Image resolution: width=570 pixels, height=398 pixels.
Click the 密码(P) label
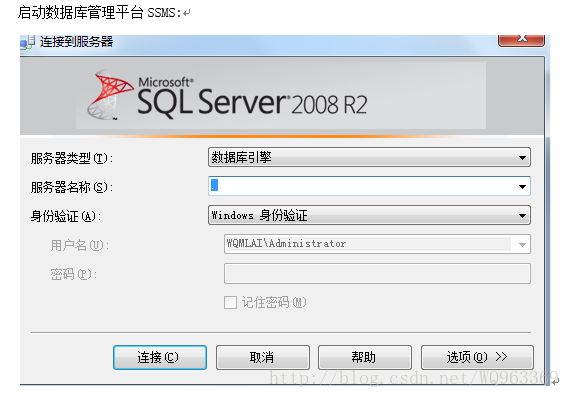[x=74, y=274]
